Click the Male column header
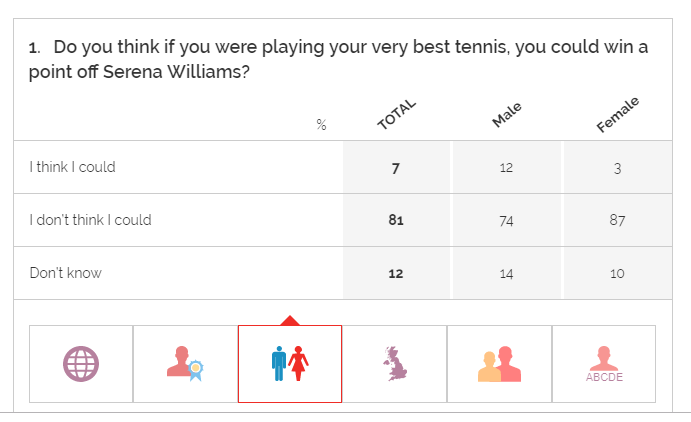 point(508,115)
